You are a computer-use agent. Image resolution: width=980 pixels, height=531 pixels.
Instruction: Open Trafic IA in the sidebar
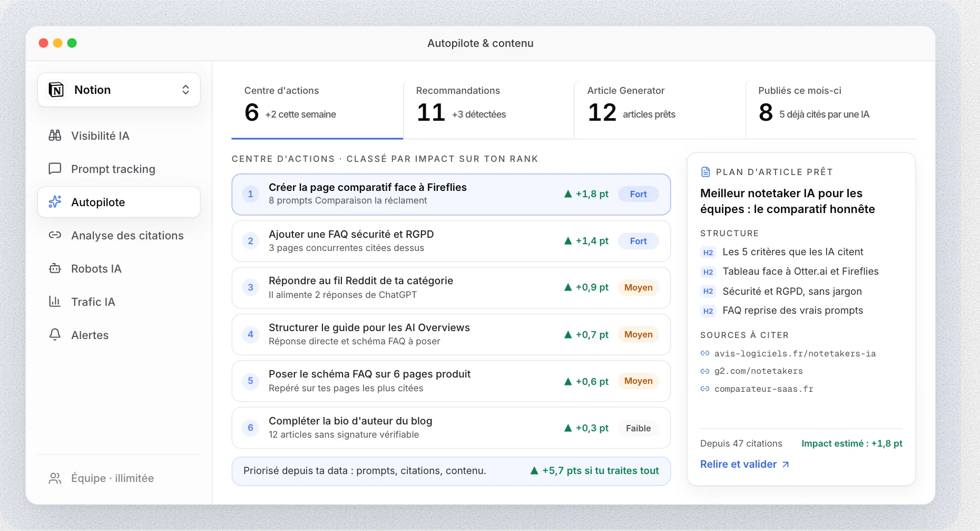click(119, 302)
